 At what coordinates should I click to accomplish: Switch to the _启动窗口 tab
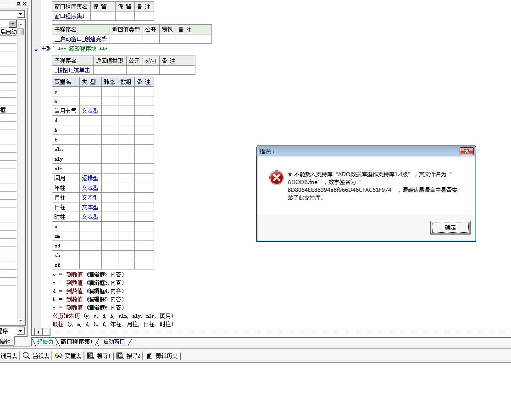click(x=113, y=342)
